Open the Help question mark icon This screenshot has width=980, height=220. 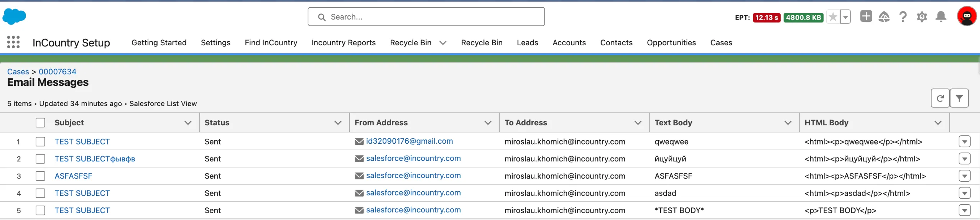[903, 17]
